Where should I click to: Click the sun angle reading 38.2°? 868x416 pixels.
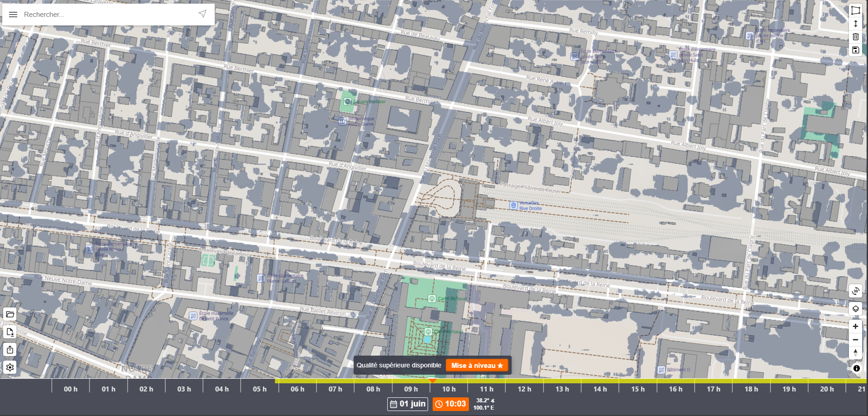pos(485,401)
